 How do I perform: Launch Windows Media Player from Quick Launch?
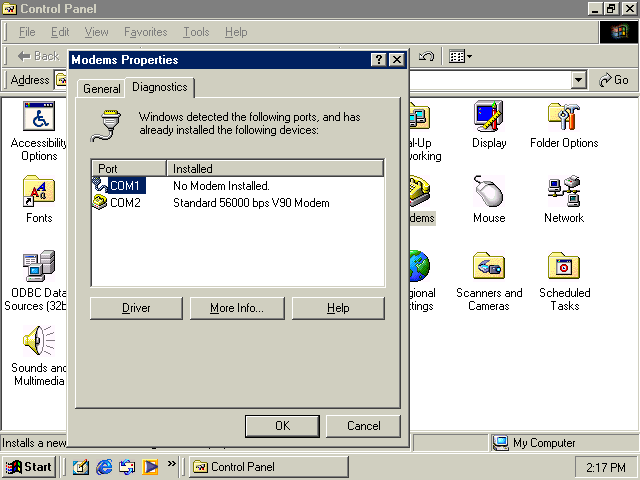(x=150, y=467)
